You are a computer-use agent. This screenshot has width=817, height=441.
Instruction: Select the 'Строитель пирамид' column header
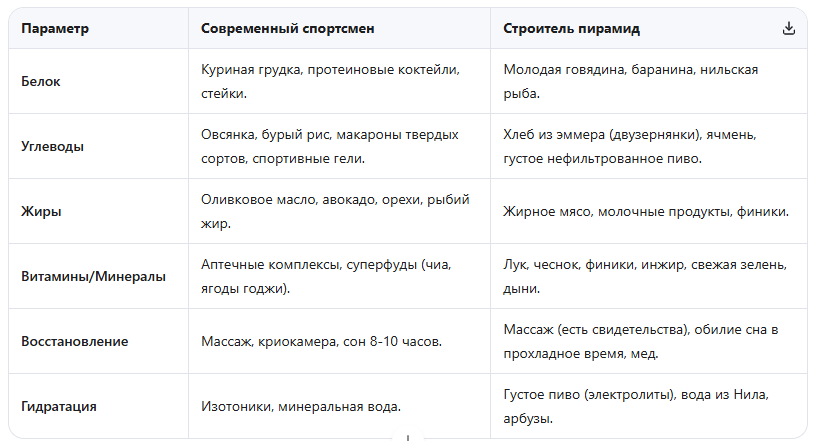tap(571, 29)
